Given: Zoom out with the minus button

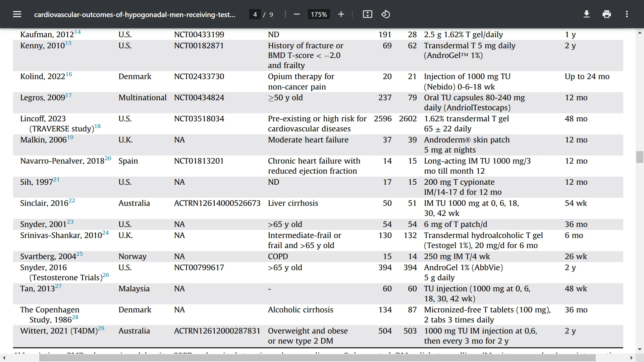Looking at the screenshot, I should click(x=297, y=14).
